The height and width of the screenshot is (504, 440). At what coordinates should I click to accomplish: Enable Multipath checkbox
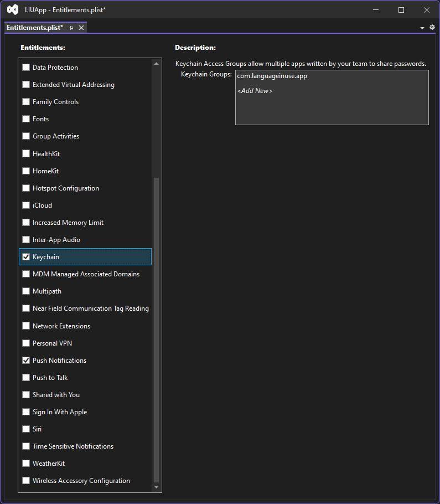click(x=26, y=291)
